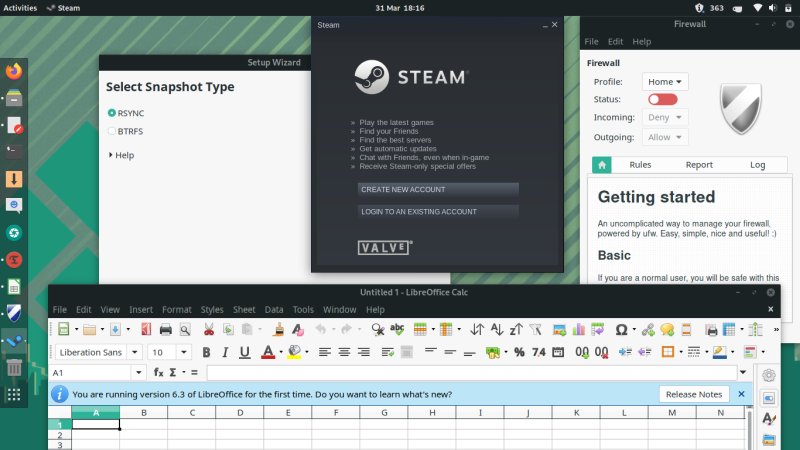Insert a chart using the chart icon
The height and width of the screenshot is (450, 800).
click(578, 329)
